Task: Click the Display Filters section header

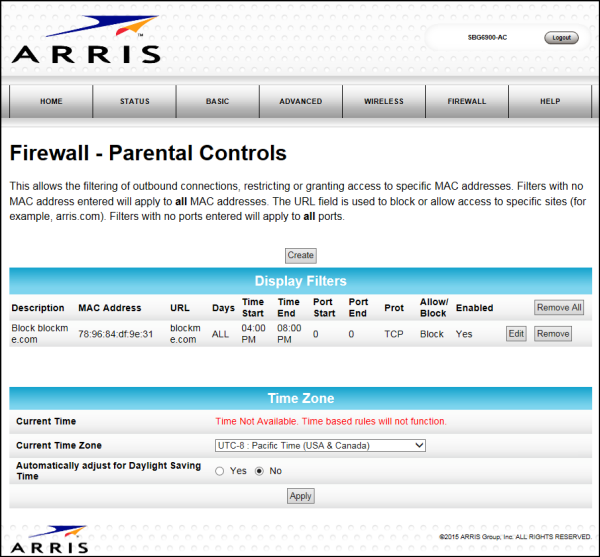Action: coord(300,281)
